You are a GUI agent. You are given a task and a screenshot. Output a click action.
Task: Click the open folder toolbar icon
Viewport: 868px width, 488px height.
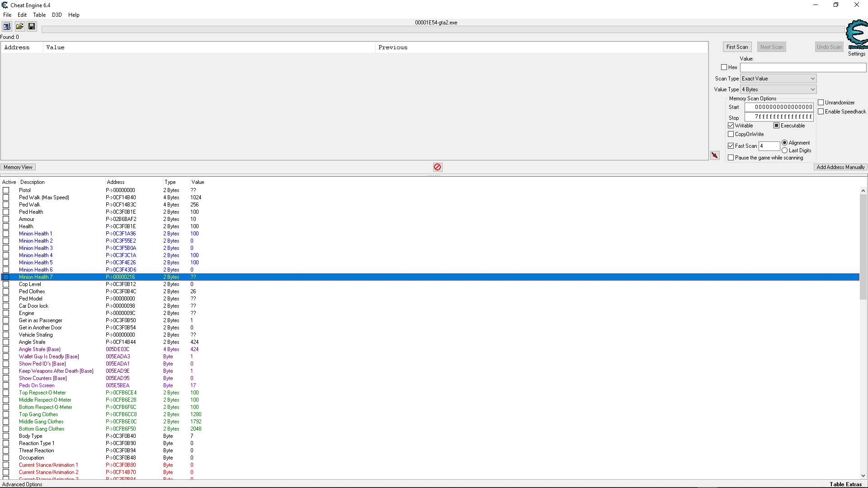point(19,26)
